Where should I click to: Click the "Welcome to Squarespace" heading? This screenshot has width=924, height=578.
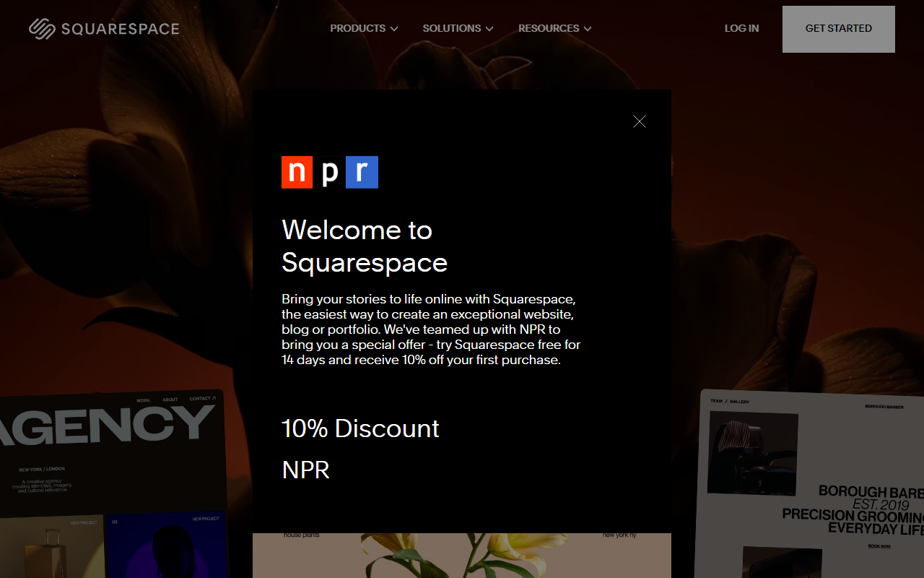click(x=365, y=246)
